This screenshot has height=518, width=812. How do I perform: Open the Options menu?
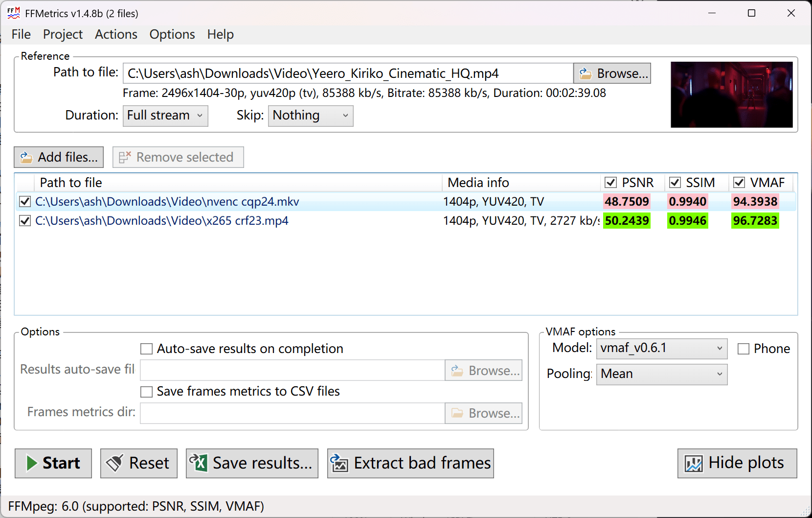tap(172, 34)
